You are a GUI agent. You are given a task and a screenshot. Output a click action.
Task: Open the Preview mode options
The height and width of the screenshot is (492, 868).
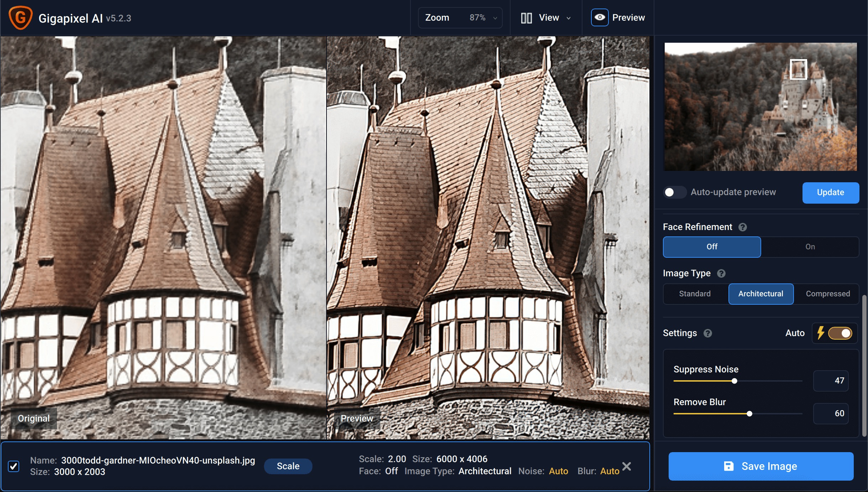(x=629, y=17)
